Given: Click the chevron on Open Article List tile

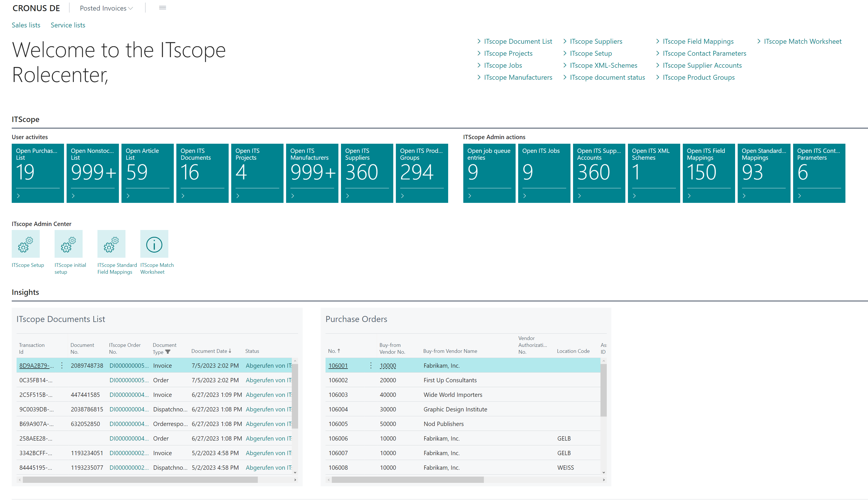Looking at the screenshot, I should click(128, 196).
